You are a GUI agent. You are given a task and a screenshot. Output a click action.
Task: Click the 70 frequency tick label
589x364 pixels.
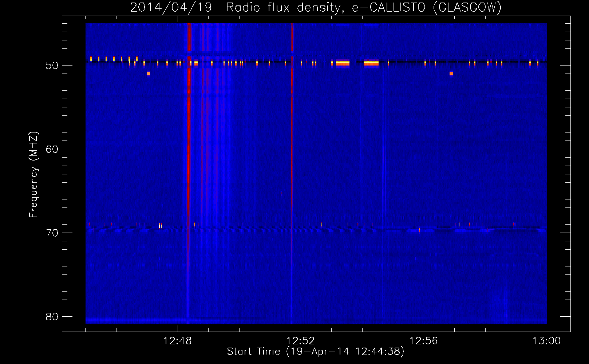[x=52, y=233]
